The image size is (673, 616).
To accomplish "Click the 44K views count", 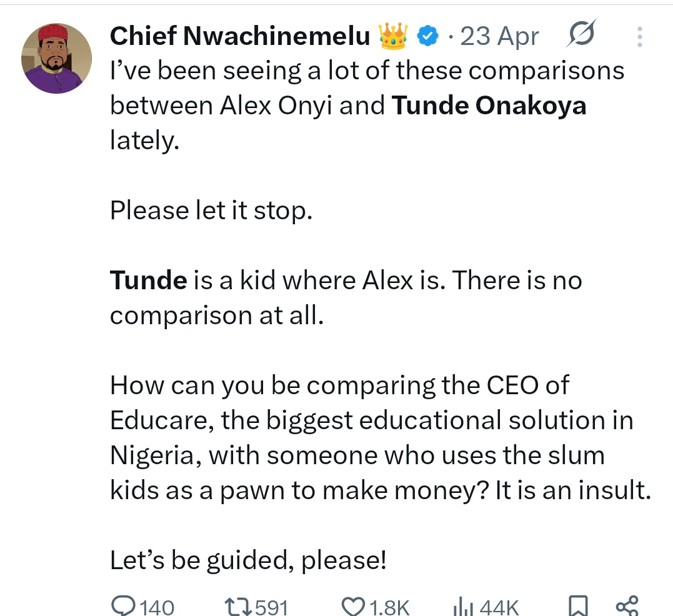I will tap(499, 607).
